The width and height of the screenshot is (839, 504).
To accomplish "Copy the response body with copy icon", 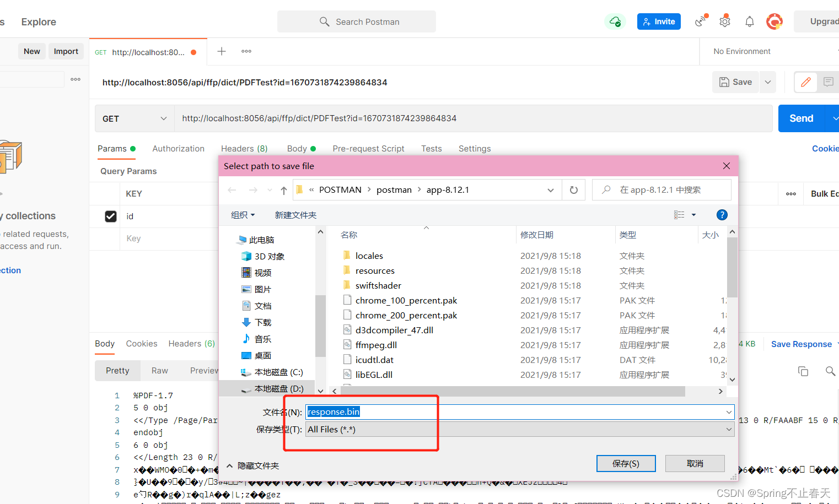I will [803, 371].
